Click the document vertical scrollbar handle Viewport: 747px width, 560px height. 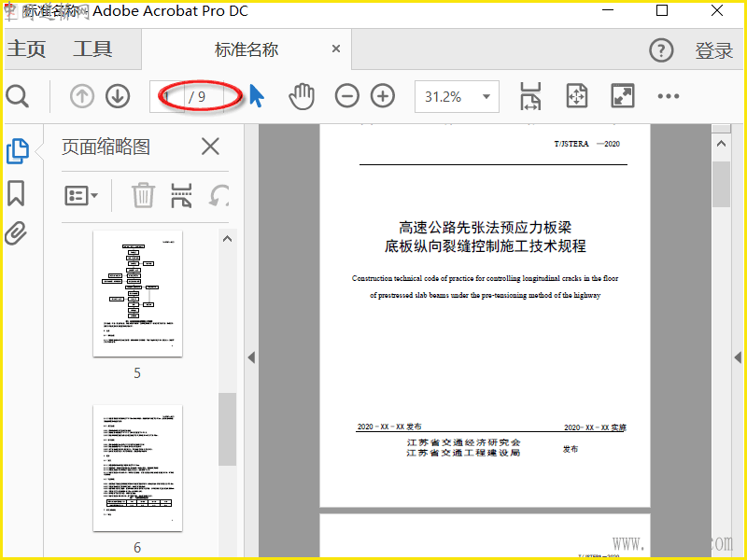(721, 185)
